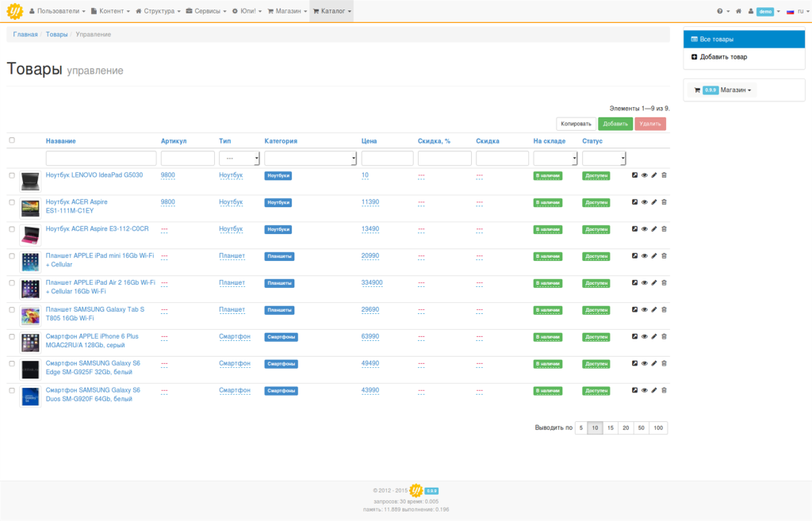Image resolution: width=812 pixels, height=521 pixels.
Task: Check the ACER Aspire ES1-111M-C1EY row checkbox
Action: 12,202
